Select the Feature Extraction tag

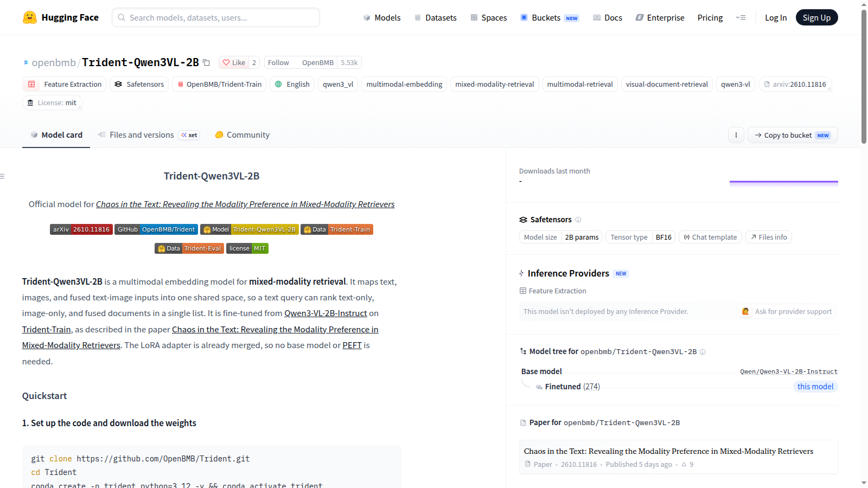65,84
